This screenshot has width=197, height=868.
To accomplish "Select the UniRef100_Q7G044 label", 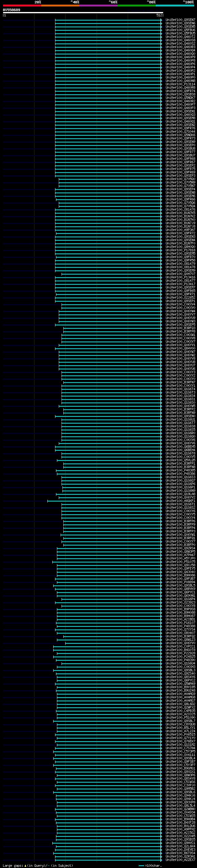I will (180, 132).
